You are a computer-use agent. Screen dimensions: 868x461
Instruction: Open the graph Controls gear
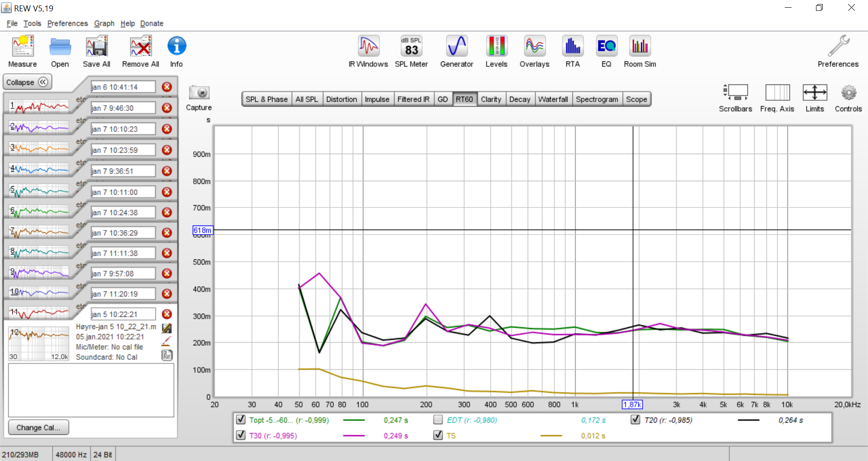848,93
